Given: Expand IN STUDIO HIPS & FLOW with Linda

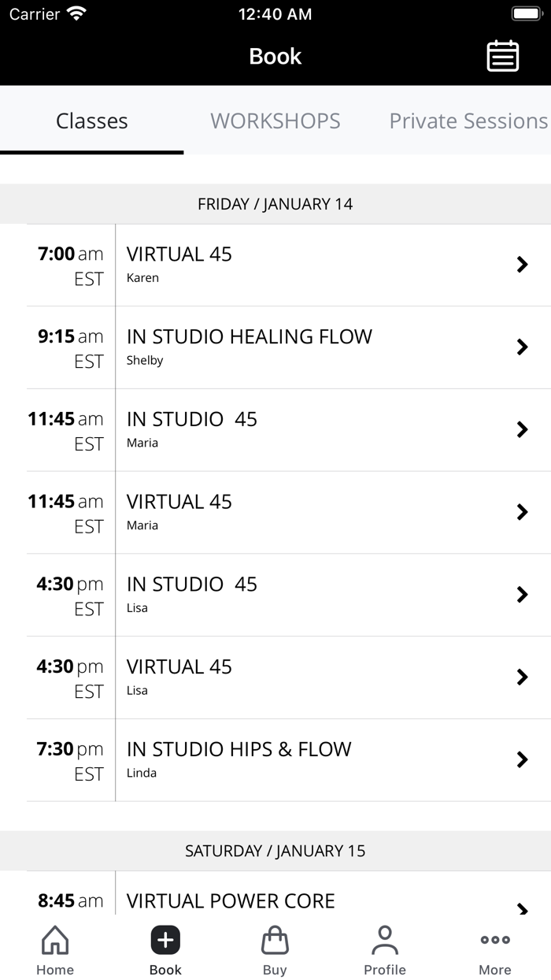Looking at the screenshot, I should coord(275,759).
